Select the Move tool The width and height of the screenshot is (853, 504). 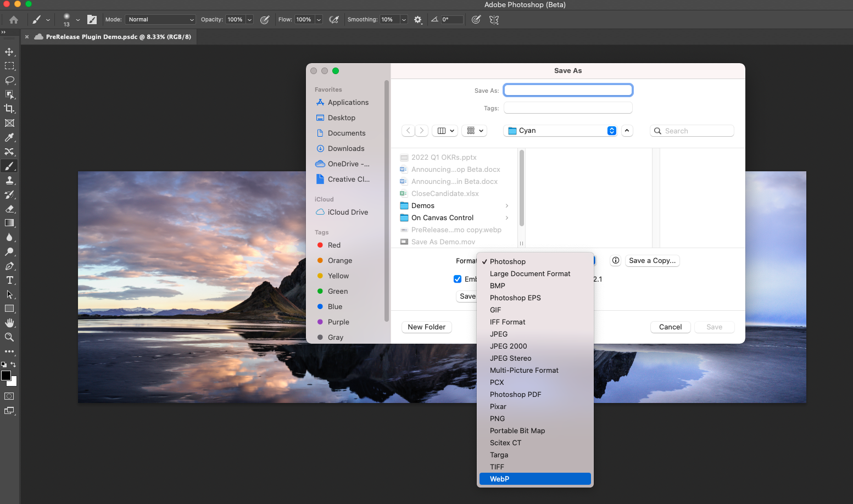point(9,52)
